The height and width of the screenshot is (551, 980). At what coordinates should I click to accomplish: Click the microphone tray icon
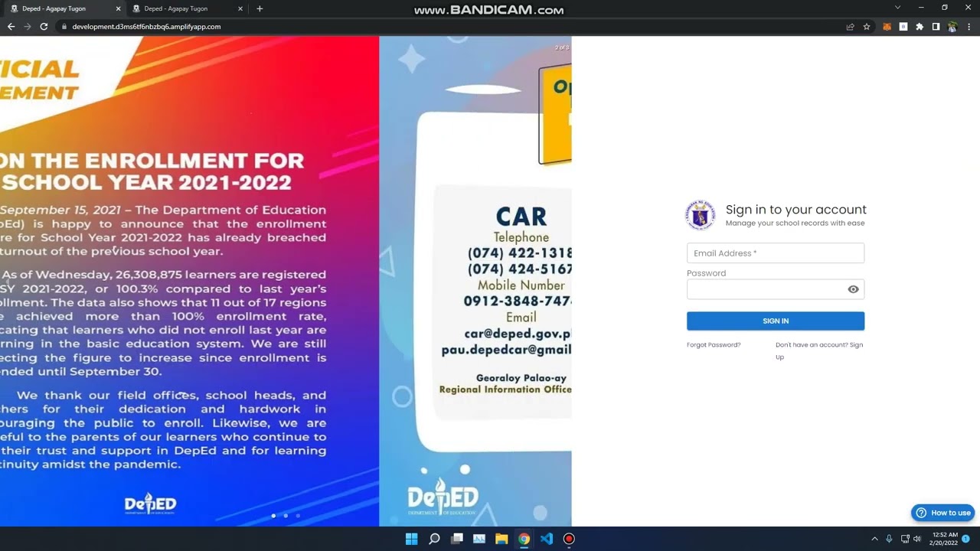[x=889, y=539]
